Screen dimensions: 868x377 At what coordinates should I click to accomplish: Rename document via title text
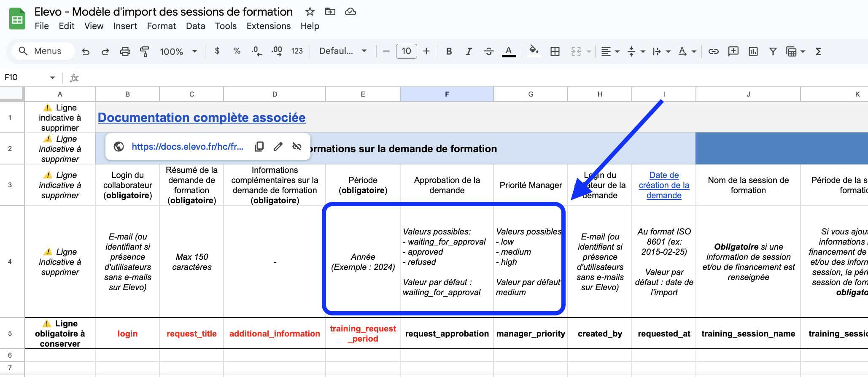[164, 12]
